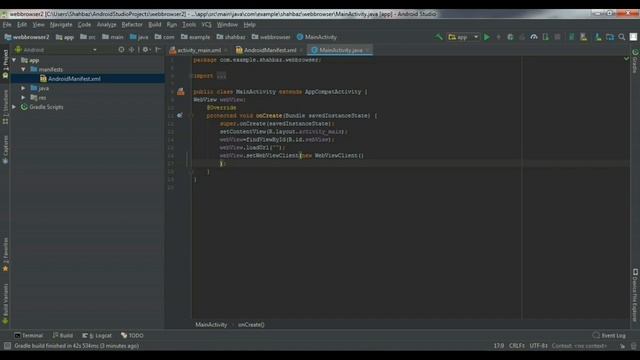Toggle the Build Variants tool window button
The width and height of the screenshot is (640, 360).
click(5, 304)
